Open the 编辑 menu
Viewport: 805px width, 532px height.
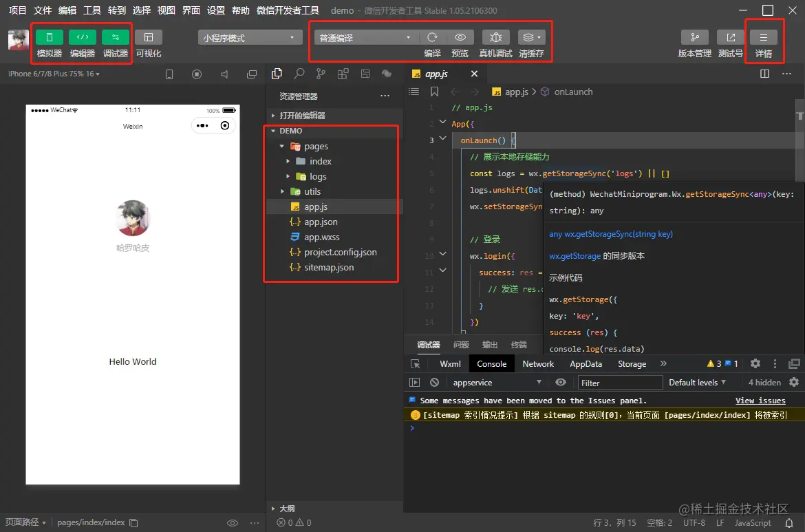pyautogui.click(x=67, y=10)
